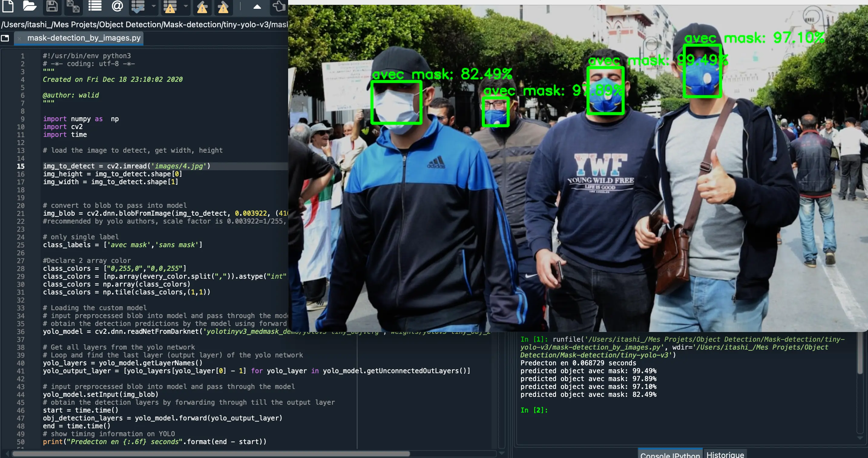The height and width of the screenshot is (458, 868).
Task: Go to previous warning icon
Action: pos(202,7)
